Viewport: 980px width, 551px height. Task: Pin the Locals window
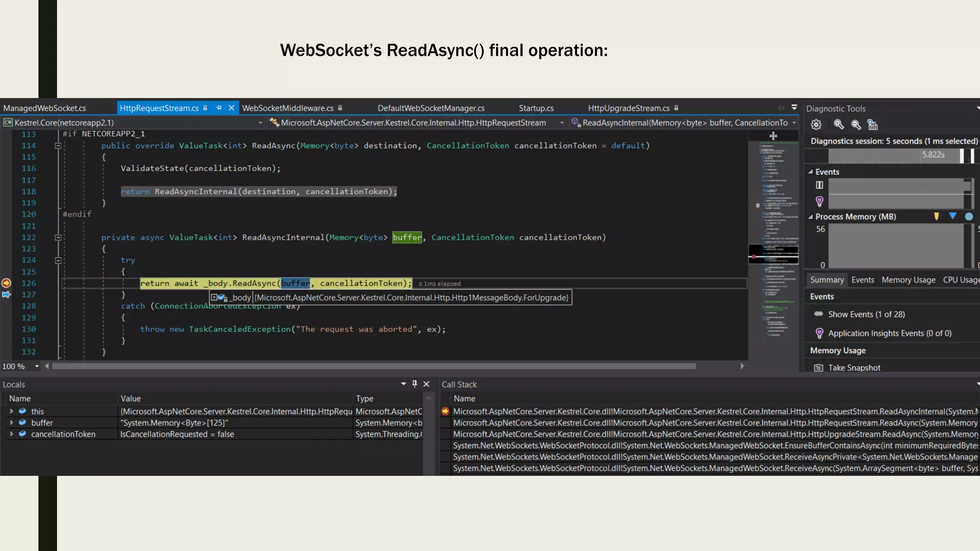click(x=415, y=384)
